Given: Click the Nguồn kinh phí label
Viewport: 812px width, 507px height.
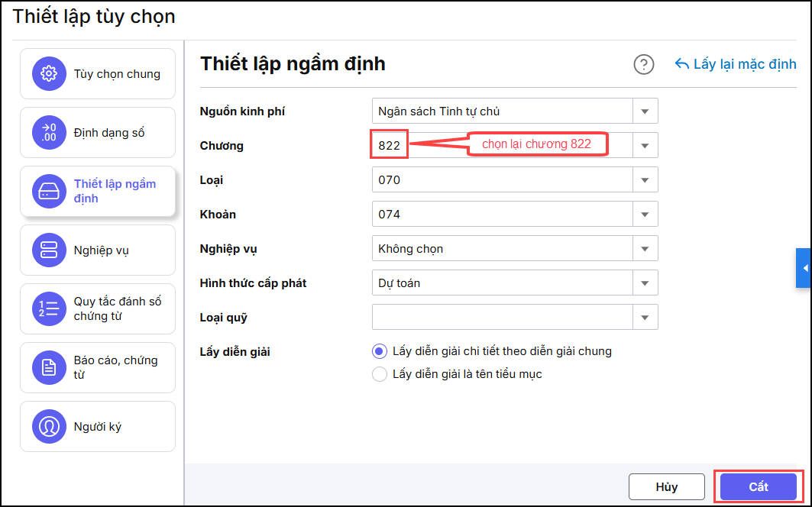Looking at the screenshot, I should coord(242,111).
